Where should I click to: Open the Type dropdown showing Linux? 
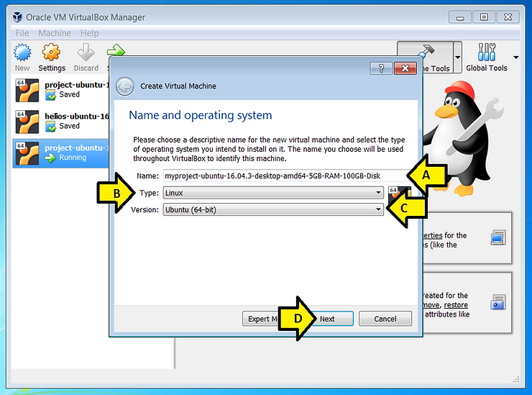tap(273, 193)
